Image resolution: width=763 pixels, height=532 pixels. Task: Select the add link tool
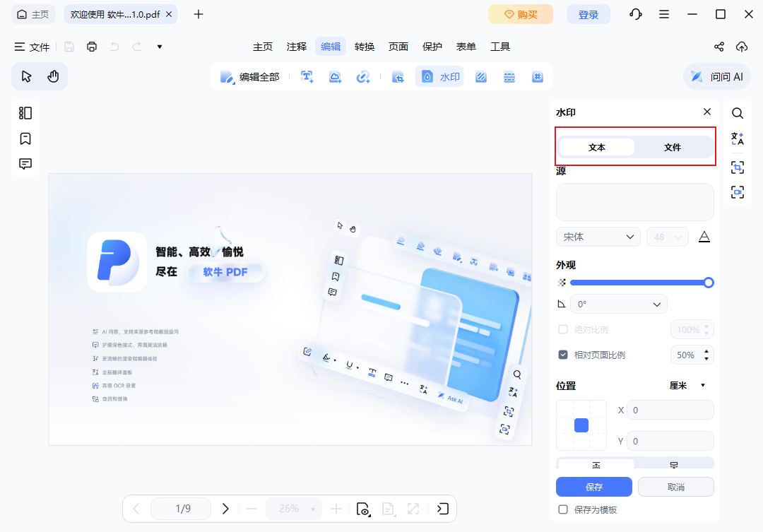(x=363, y=76)
